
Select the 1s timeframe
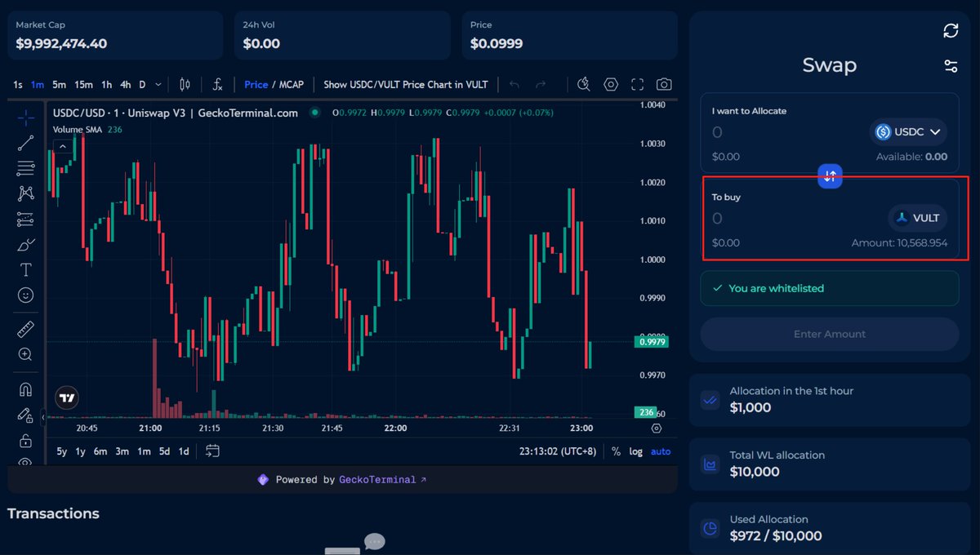(x=18, y=84)
